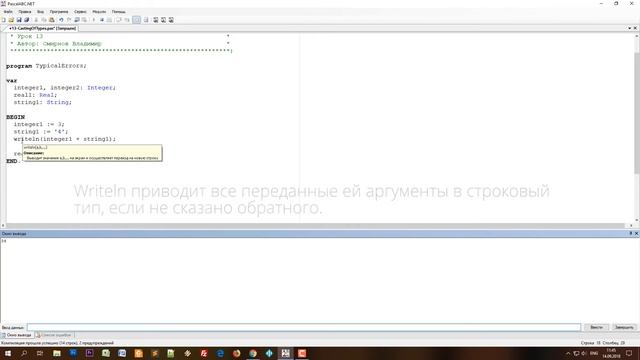640x360 pixels.
Task: Click the compilation status message in status bar
Action: (58, 343)
